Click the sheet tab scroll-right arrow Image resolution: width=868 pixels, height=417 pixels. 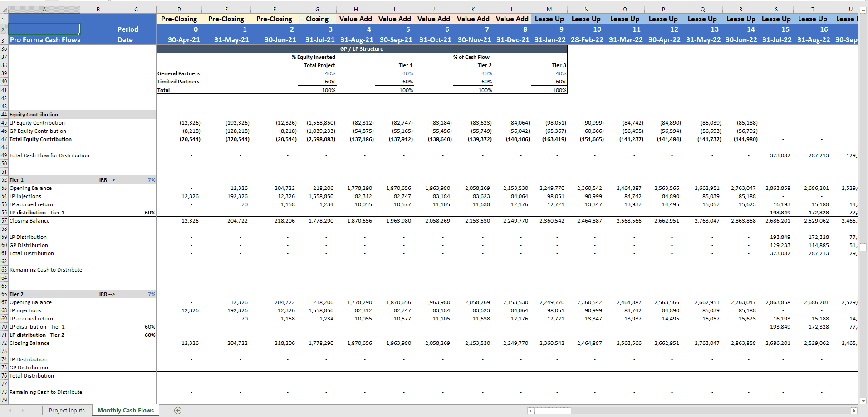tap(23, 411)
